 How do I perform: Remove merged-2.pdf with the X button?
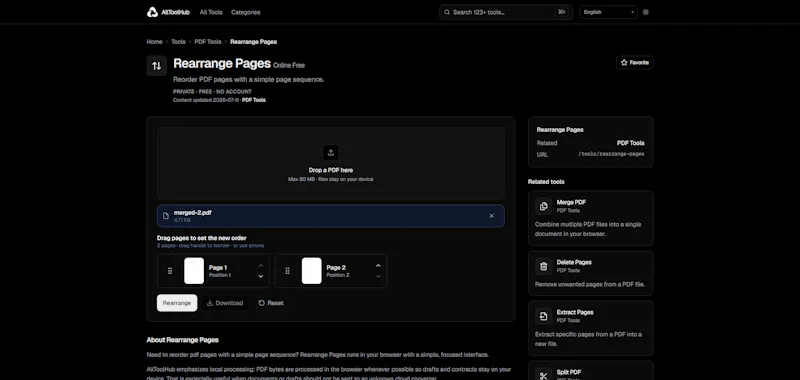click(491, 216)
